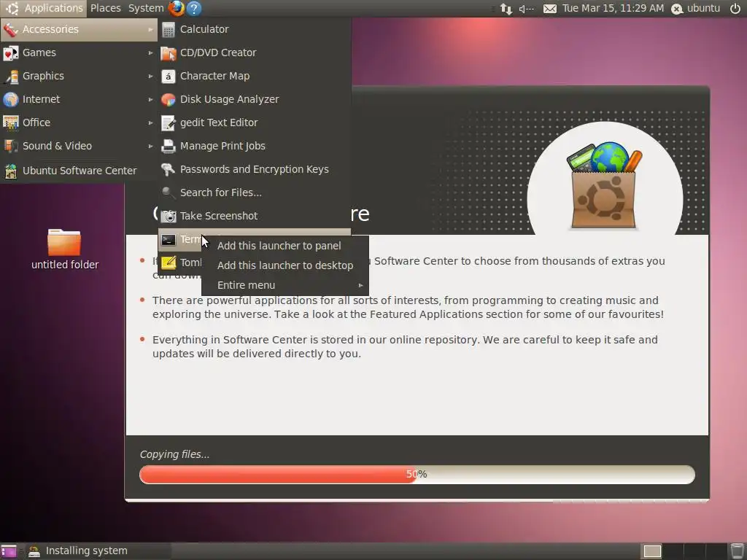Click the gedit Text Editor label
The width and height of the screenshot is (747, 560).
coord(219,122)
